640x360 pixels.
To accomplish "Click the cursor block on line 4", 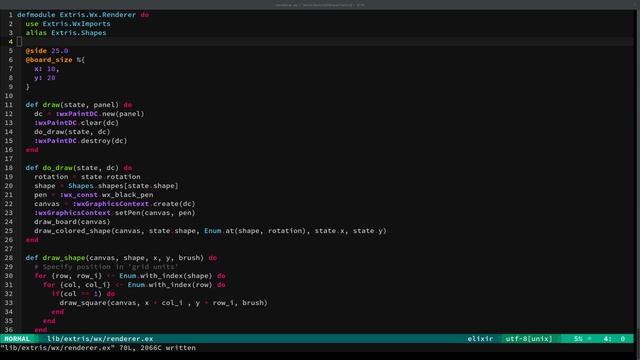I will 19,42.
